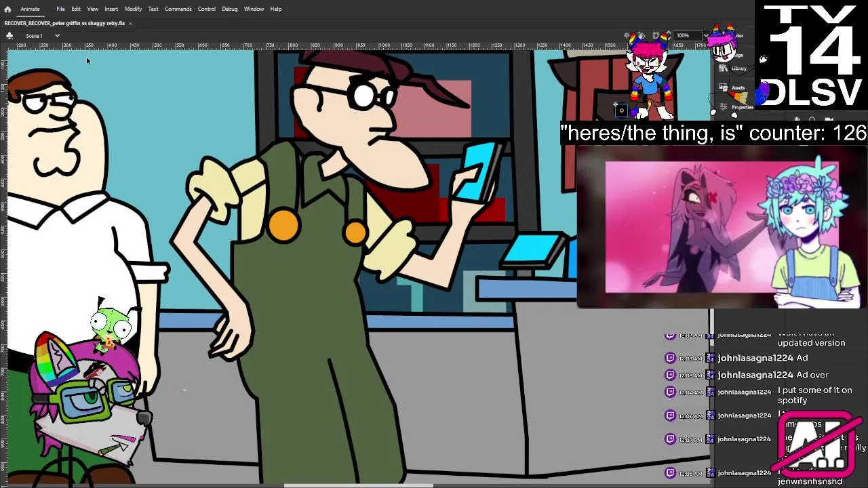Click the Scene 1 label
Image resolution: width=868 pixels, height=488 pixels.
(34, 35)
